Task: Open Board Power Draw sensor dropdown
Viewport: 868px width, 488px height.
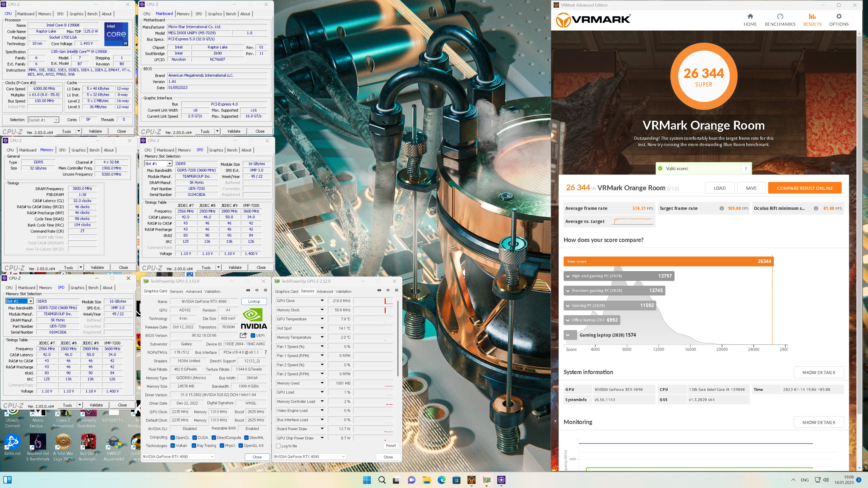Action: [x=322, y=429]
